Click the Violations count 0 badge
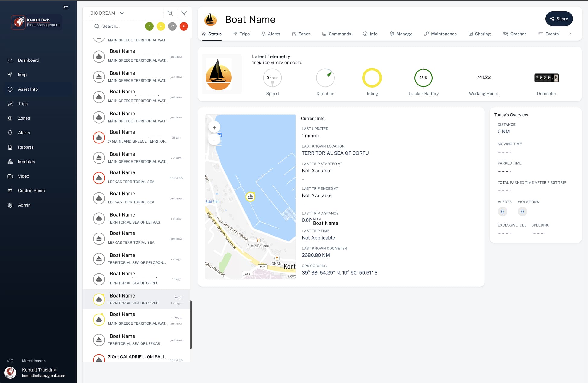 tap(522, 211)
